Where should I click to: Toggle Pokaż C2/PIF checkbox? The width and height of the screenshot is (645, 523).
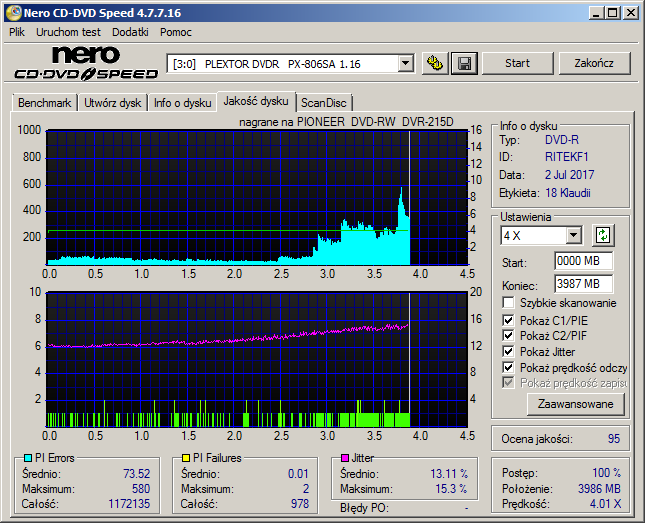tap(508, 336)
